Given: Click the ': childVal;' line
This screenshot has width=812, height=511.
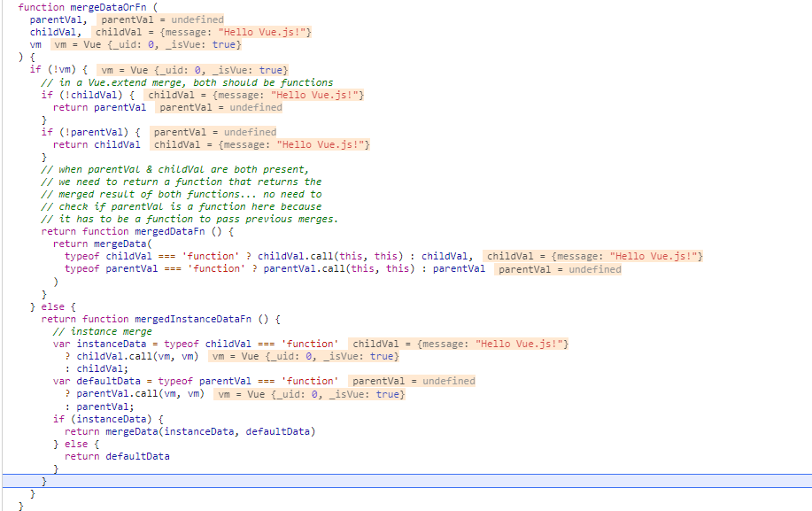Looking at the screenshot, I should tap(97, 368).
